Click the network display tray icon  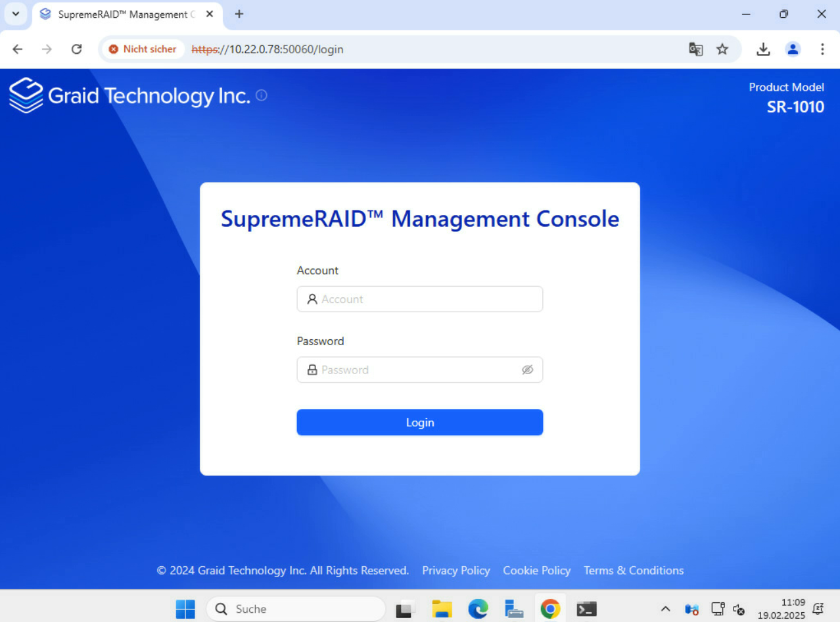point(718,609)
